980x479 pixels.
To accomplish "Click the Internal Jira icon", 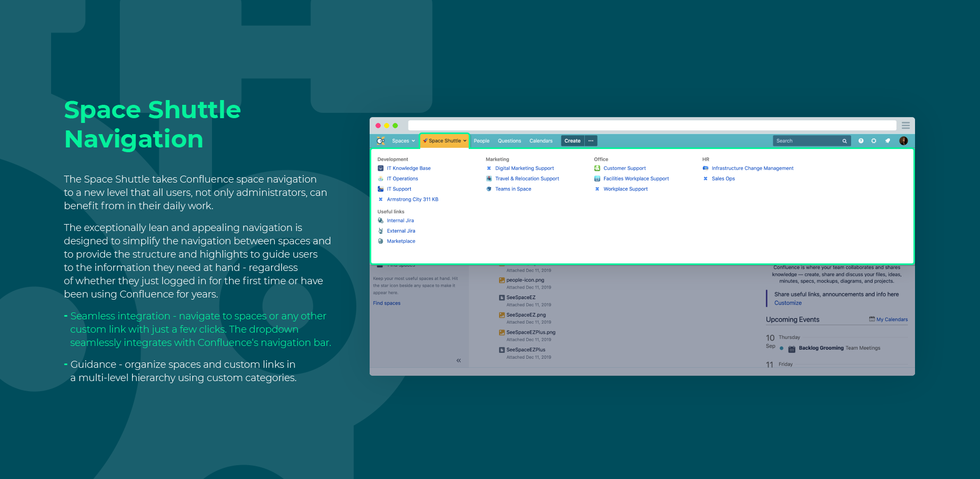I will click(381, 220).
